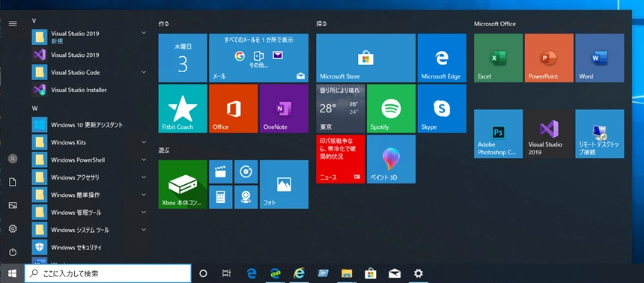Screen dimensions: 644x283
Task: Open the red ニュース news tile
Action: (x=341, y=159)
